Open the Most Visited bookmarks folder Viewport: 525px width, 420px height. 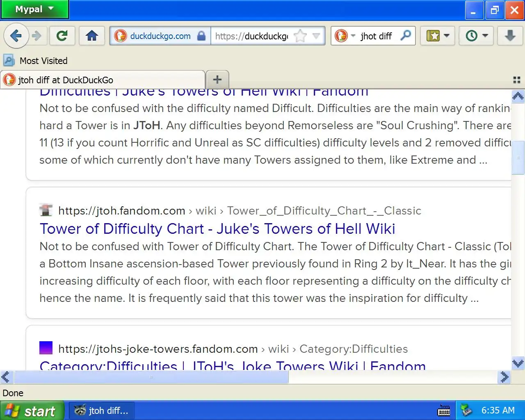[x=35, y=61]
